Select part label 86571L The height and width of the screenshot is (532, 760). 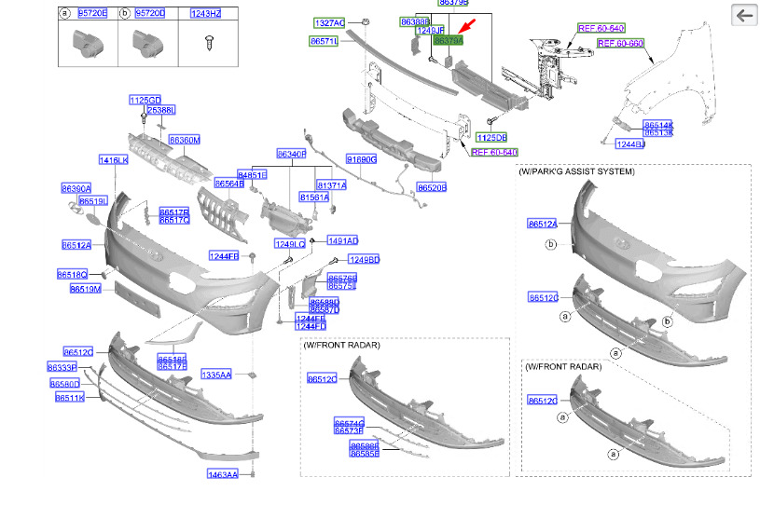tap(324, 42)
